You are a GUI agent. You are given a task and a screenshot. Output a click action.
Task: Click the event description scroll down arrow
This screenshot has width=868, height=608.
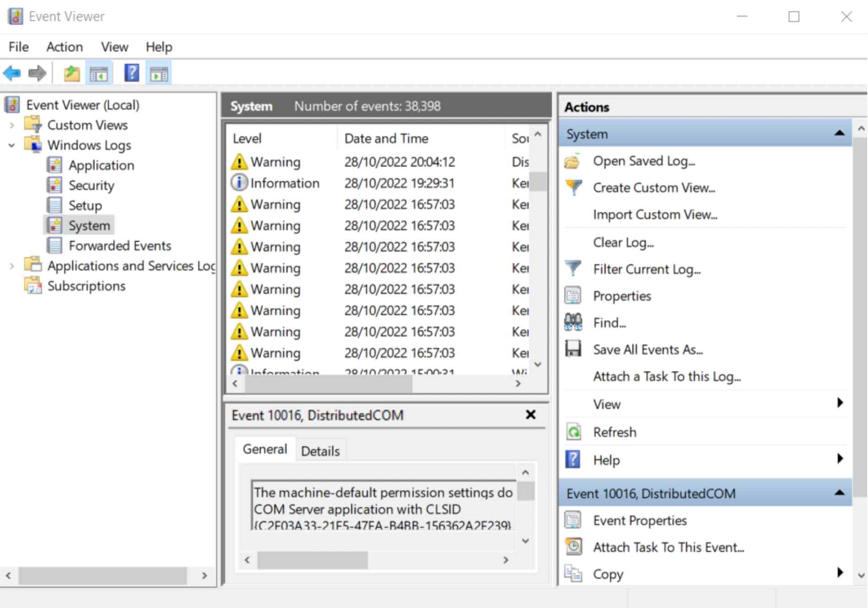pyautogui.click(x=526, y=541)
